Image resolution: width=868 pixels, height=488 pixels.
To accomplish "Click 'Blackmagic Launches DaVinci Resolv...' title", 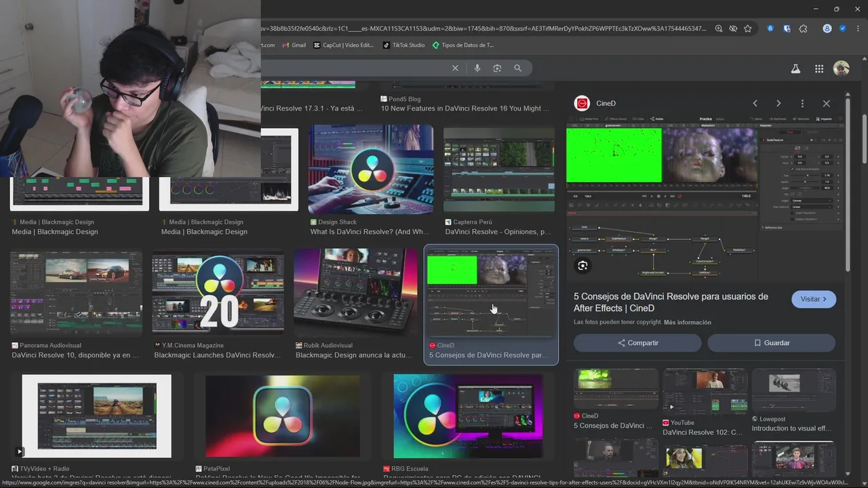I will click(217, 355).
